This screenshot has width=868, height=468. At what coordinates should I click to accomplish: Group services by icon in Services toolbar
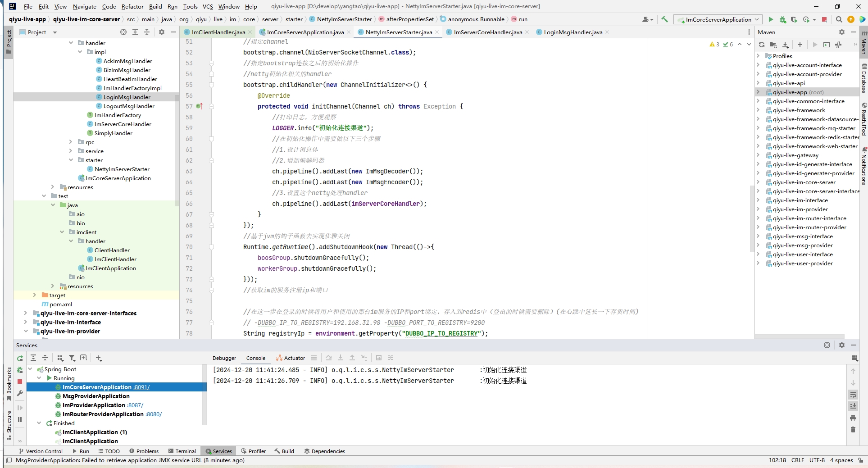pyautogui.click(x=60, y=358)
